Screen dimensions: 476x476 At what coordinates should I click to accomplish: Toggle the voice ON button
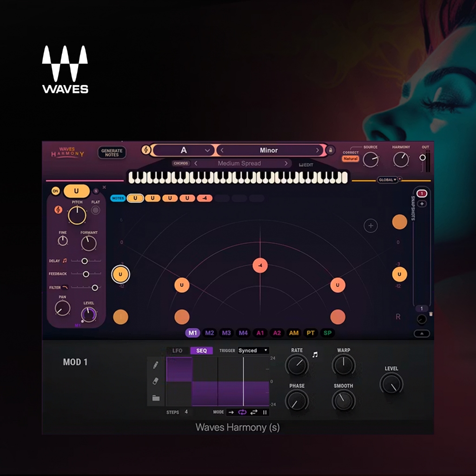click(56, 191)
